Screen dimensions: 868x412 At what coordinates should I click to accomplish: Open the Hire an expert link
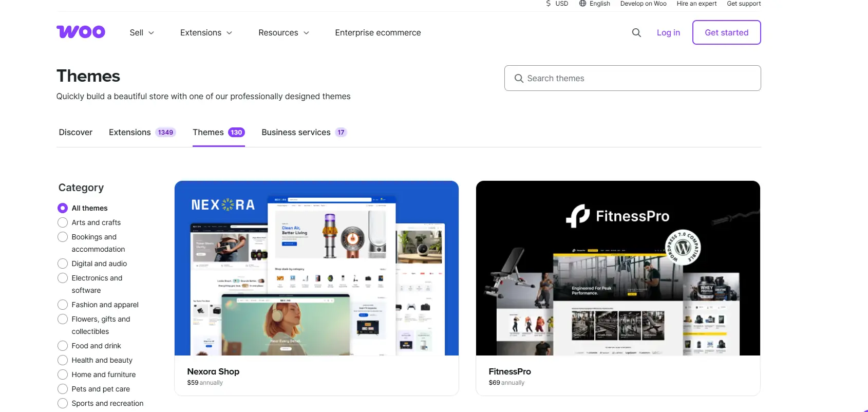[x=696, y=4]
